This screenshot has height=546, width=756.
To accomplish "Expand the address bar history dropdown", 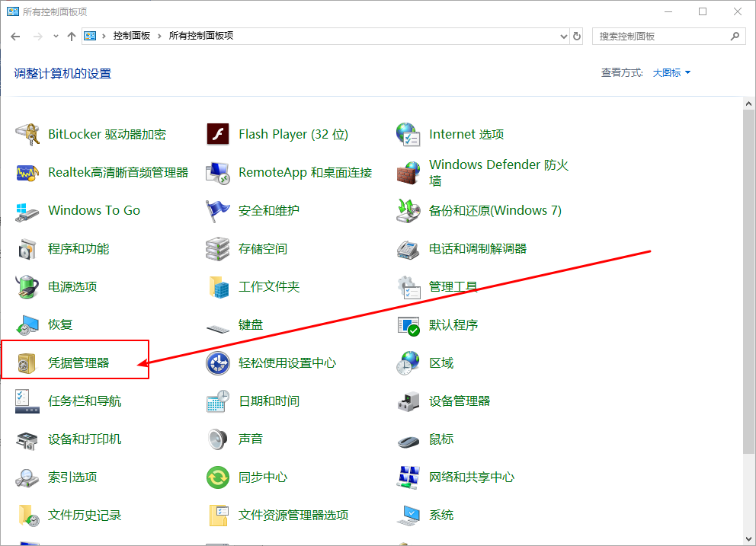I will pyautogui.click(x=563, y=36).
